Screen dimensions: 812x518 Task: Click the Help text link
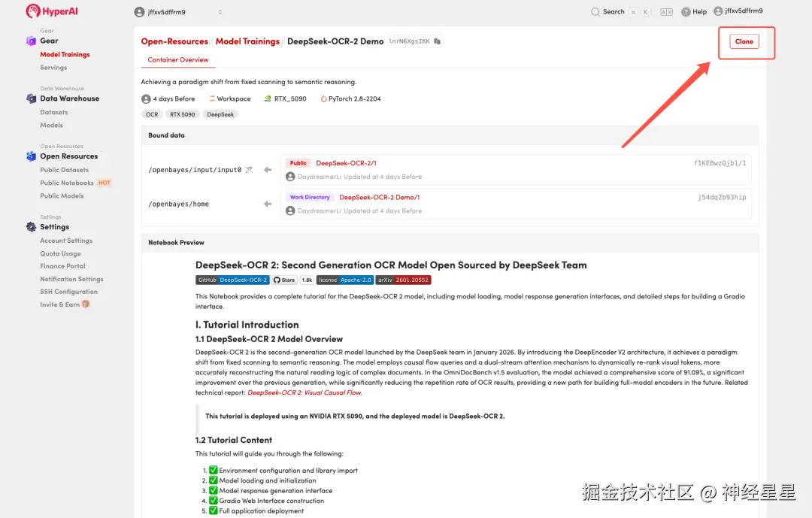pyautogui.click(x=700, y=12)
